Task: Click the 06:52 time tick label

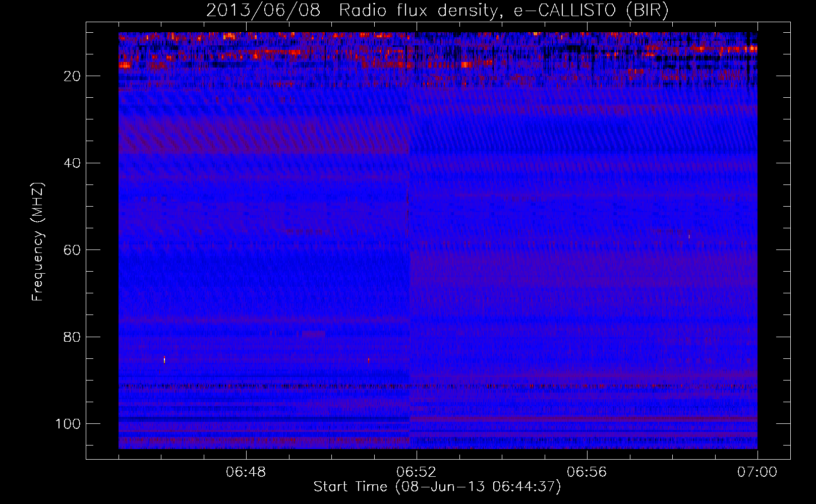Action: 416,472
